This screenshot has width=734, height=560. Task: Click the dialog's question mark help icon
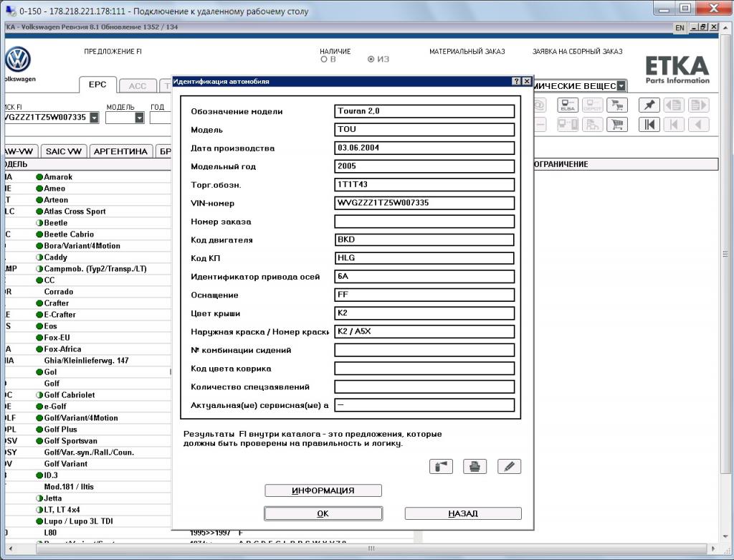click(517, 82)
